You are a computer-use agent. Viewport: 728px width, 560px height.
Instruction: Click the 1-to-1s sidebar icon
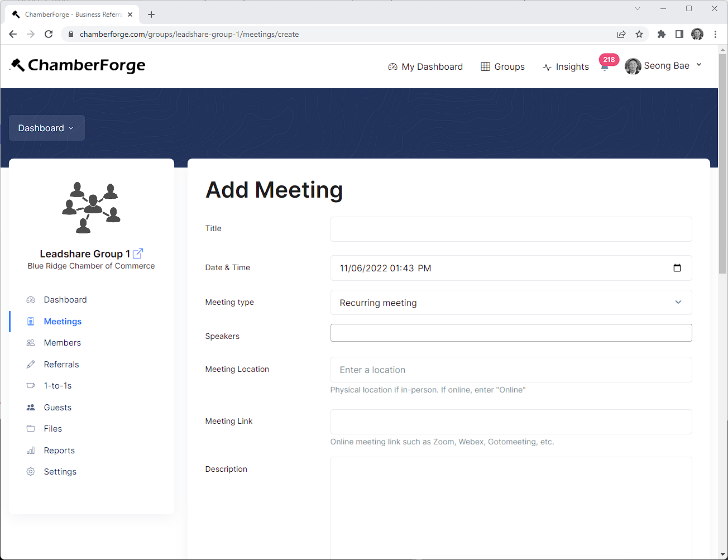(31, 385)
